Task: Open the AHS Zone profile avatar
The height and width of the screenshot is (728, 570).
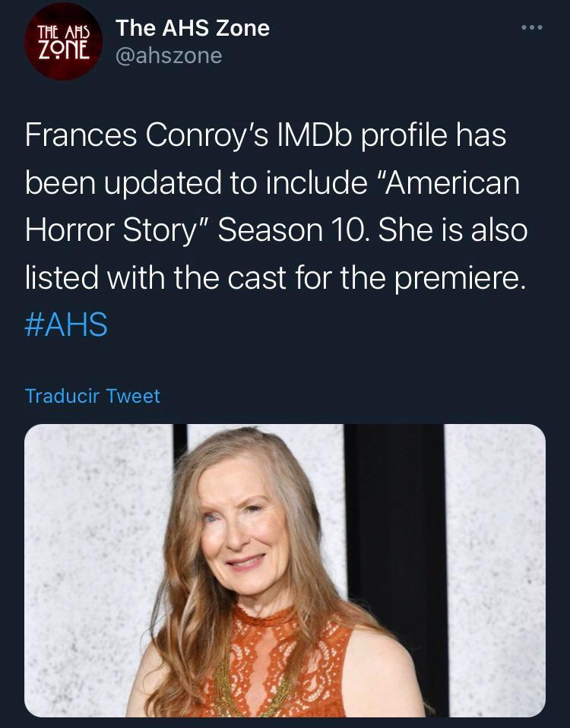Action: coord(63,41)
